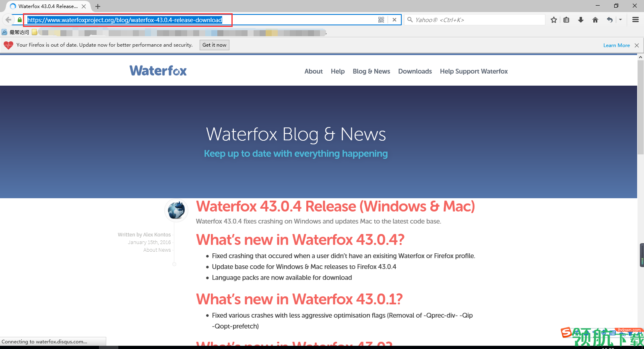
Task: Open Help Support Waterfox page
Action: point(474,71)
